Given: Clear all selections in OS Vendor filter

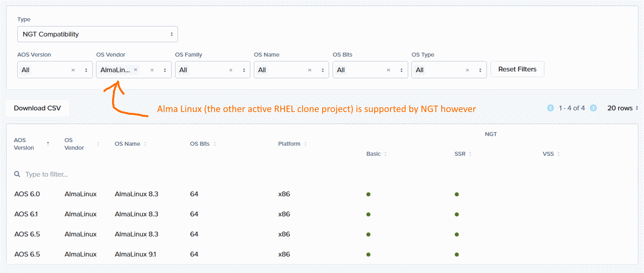Looking at the screenshot, I should [x=152, y=70].
